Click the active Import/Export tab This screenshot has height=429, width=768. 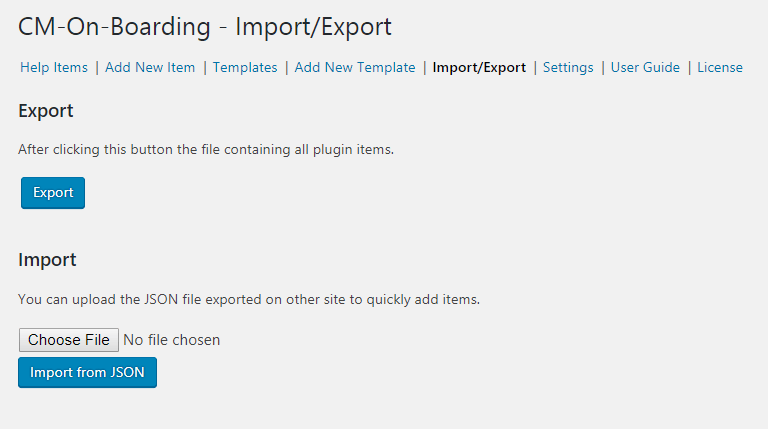pos(479,68)
